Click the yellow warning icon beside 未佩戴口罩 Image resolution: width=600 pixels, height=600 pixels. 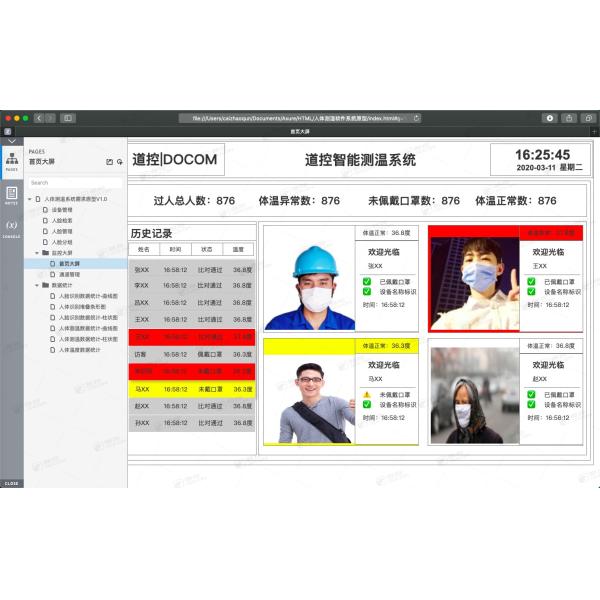[x=367, y=394]
